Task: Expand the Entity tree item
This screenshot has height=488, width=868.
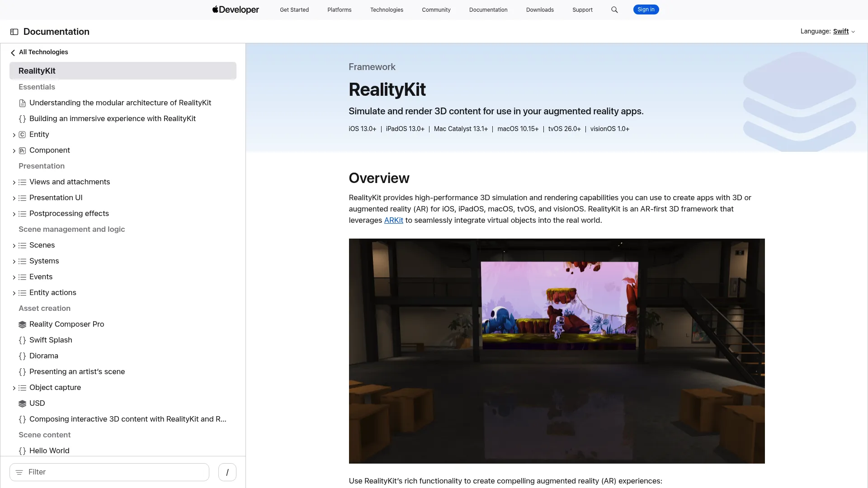Action: click(x=14, y=135)
